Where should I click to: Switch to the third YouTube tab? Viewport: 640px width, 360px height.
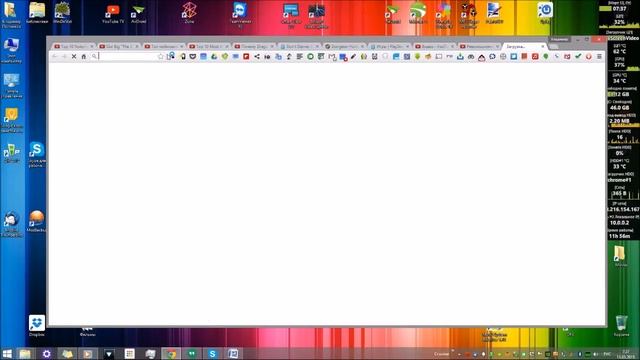click(x=163, y=47)
